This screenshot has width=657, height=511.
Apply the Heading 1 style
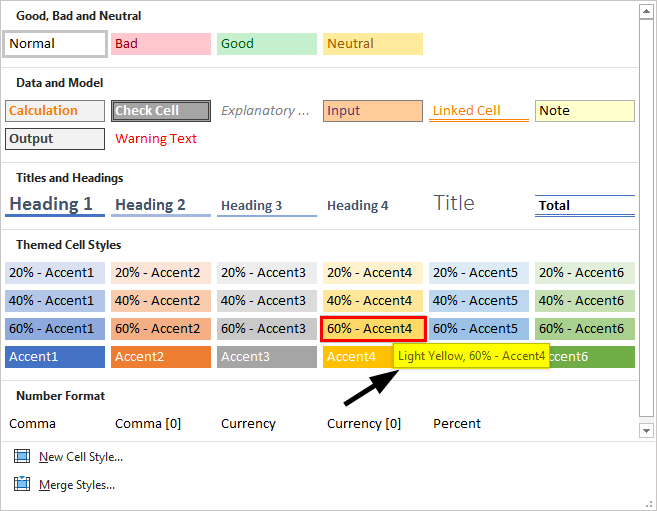pyautogui.click(x=55, y=205)
